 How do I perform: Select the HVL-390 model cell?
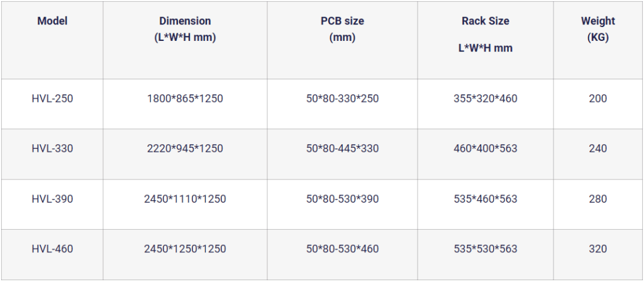52,199
